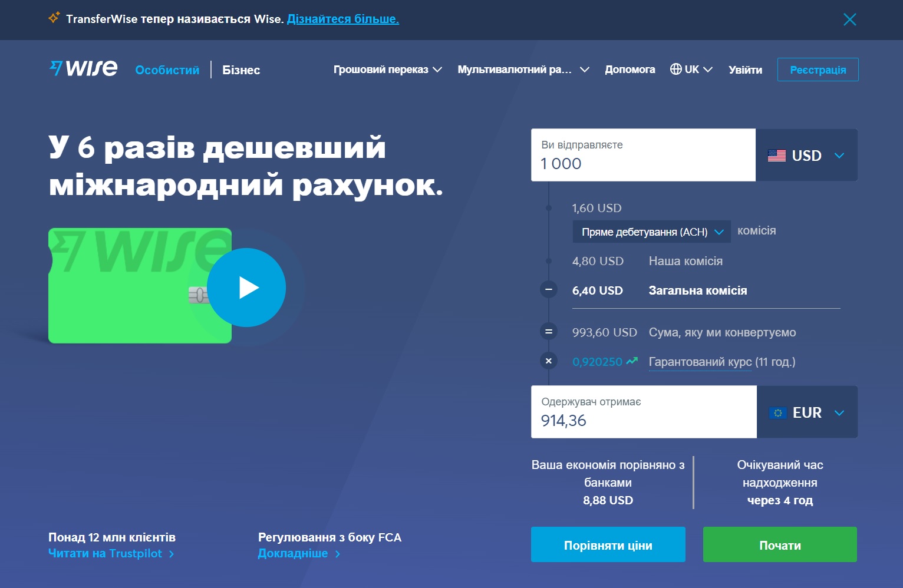The height and width of the screenshot is (588, 903).
Task: Click 'Регулювання з боку FCA' text
Action: [x=329, y=537]
